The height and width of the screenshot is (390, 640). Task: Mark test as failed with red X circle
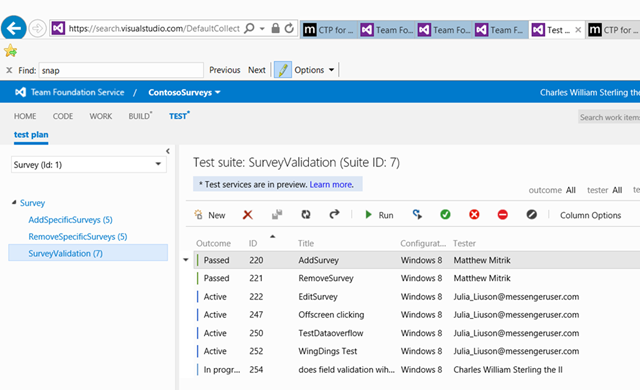tap(474, 215)
